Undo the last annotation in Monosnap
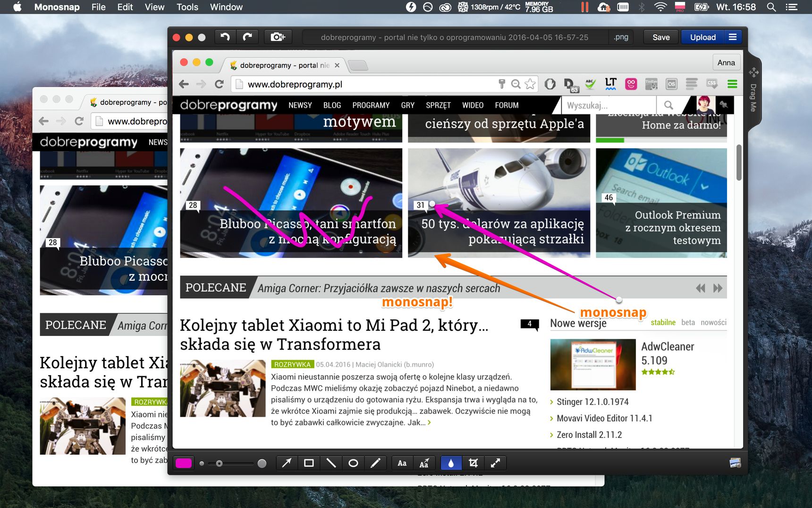The width and height of the screenshot is (812, 508). (x=225, y=37)
